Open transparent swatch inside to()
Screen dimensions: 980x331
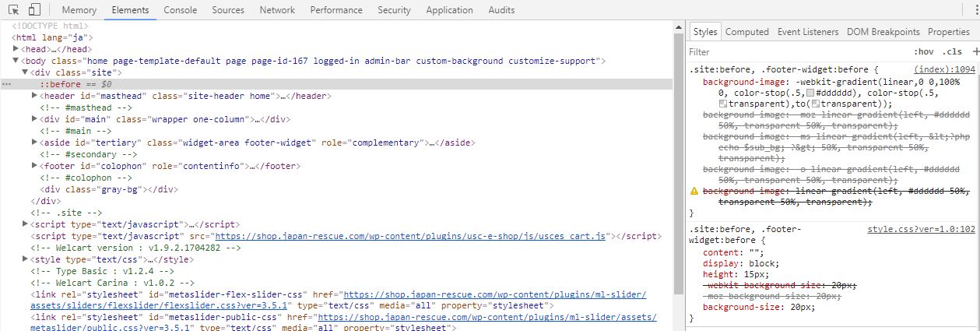coord(815,104)
